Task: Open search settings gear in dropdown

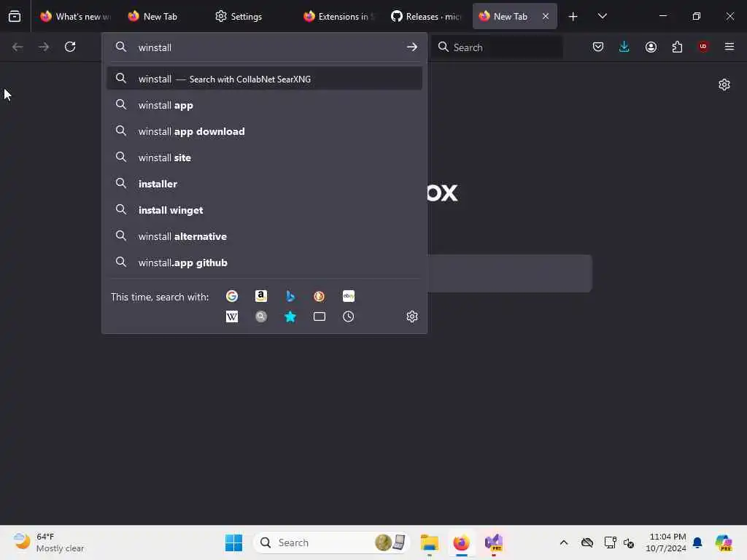Action: (x=412, y=316)
